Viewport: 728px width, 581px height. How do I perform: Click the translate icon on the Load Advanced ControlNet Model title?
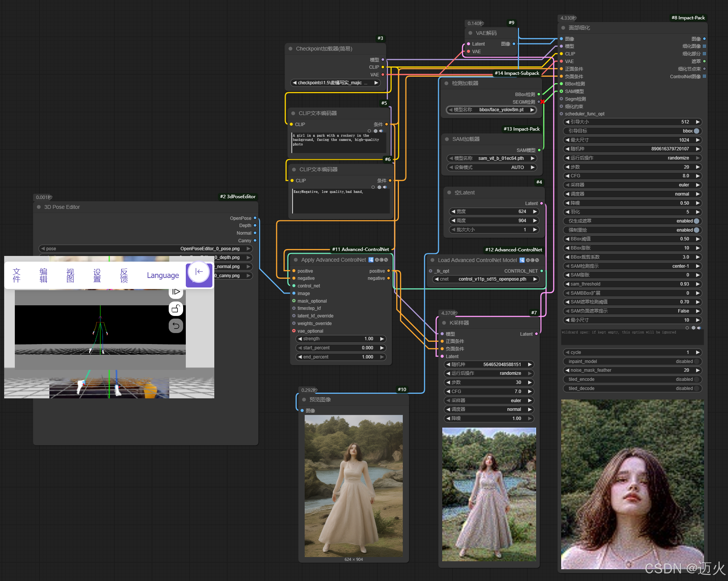[x=522, y=260]
